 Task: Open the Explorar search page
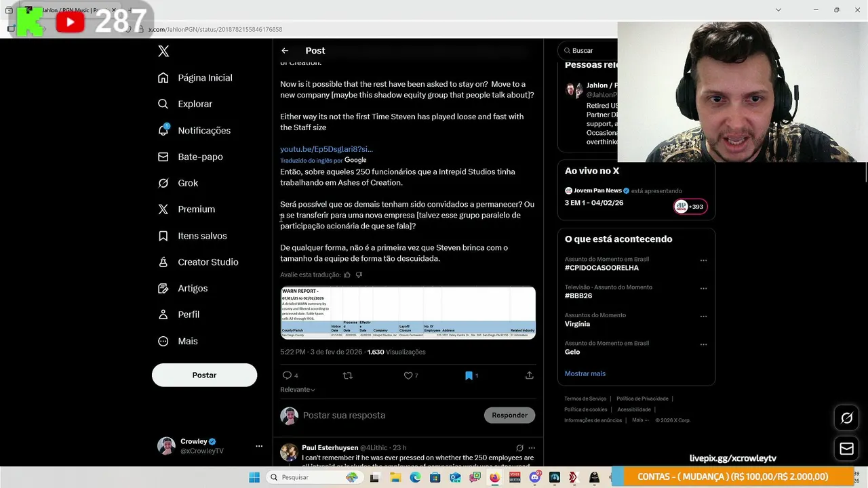pyautogui.click(x=185, y=104)
